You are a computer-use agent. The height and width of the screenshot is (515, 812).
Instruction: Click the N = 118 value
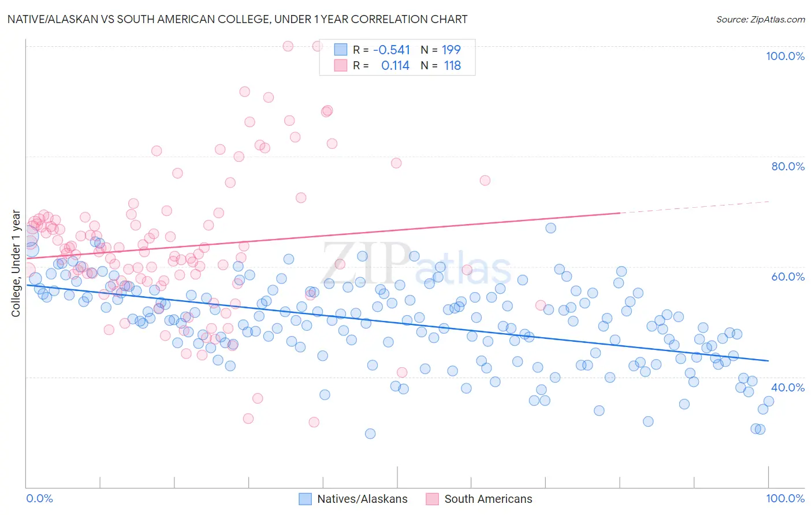point(441,65)
